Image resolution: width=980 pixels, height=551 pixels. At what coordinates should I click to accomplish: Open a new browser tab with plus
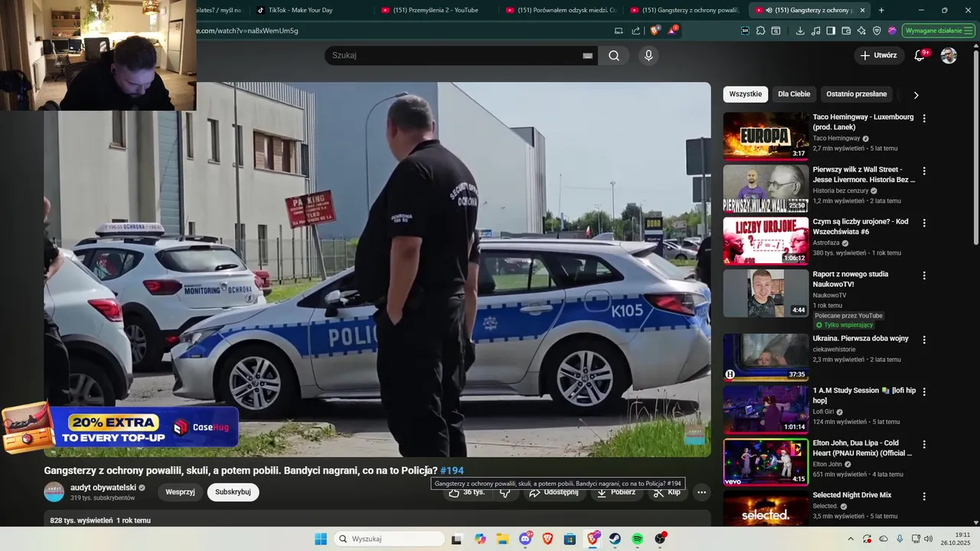coord(881,10)
